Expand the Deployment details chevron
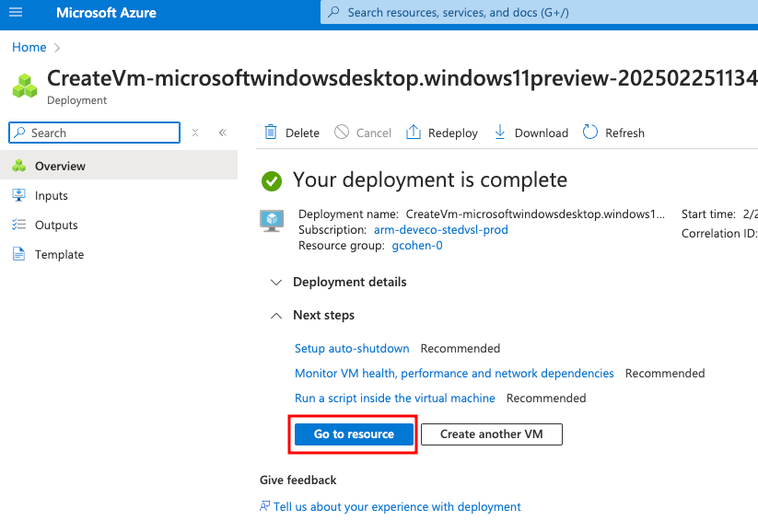 [276, 283]
